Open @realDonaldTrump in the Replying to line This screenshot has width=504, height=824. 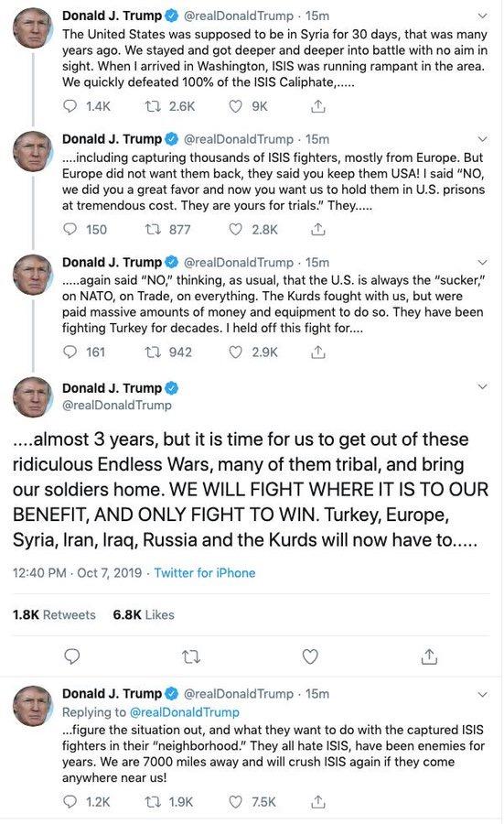(184, 712)
